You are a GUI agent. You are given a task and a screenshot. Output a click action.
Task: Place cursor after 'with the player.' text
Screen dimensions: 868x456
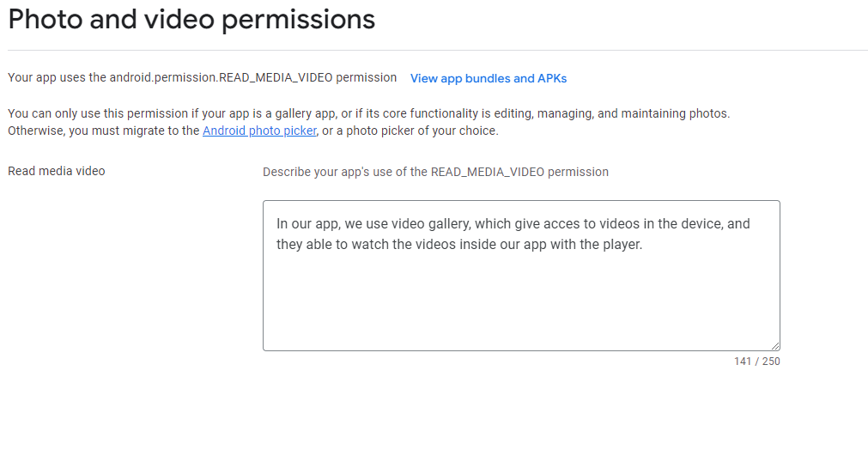click(x=643, y=245)
